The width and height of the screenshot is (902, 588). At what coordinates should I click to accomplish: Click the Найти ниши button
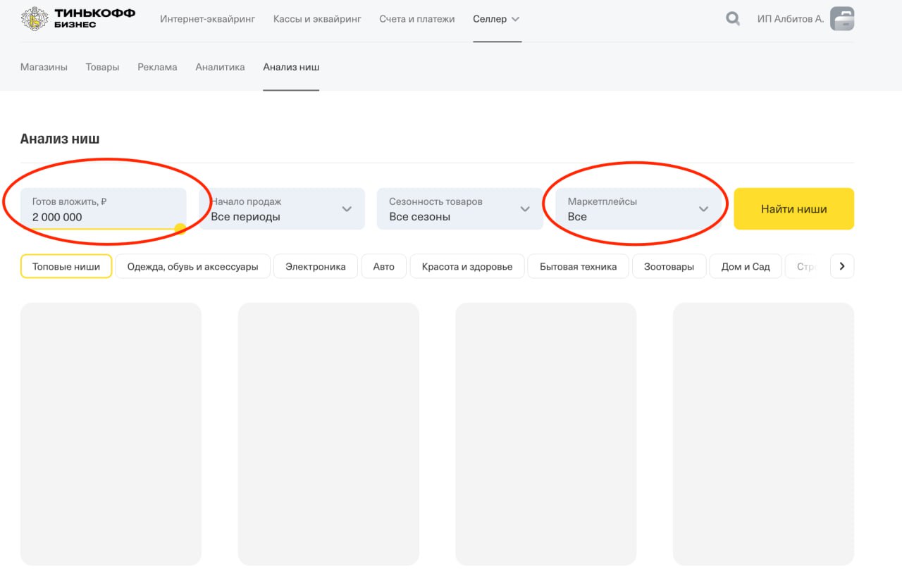[794, 208]
